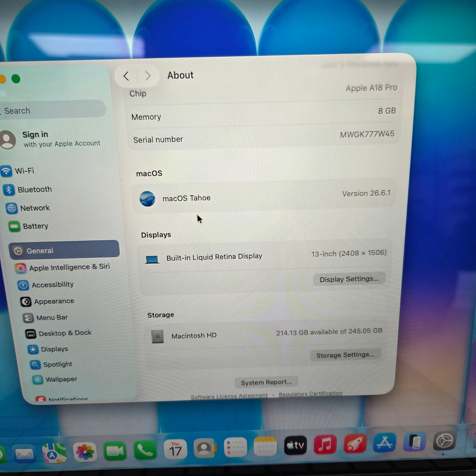Go to Battery settings

29,226
